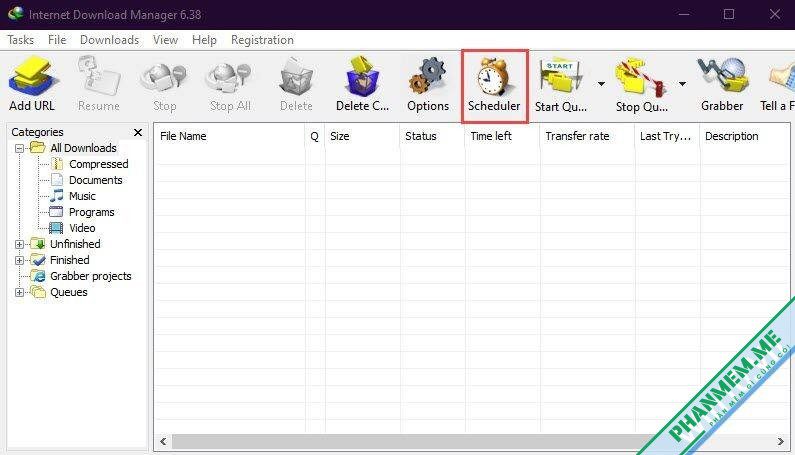
Task: Open the Registration menu
Action: (262, 40)
